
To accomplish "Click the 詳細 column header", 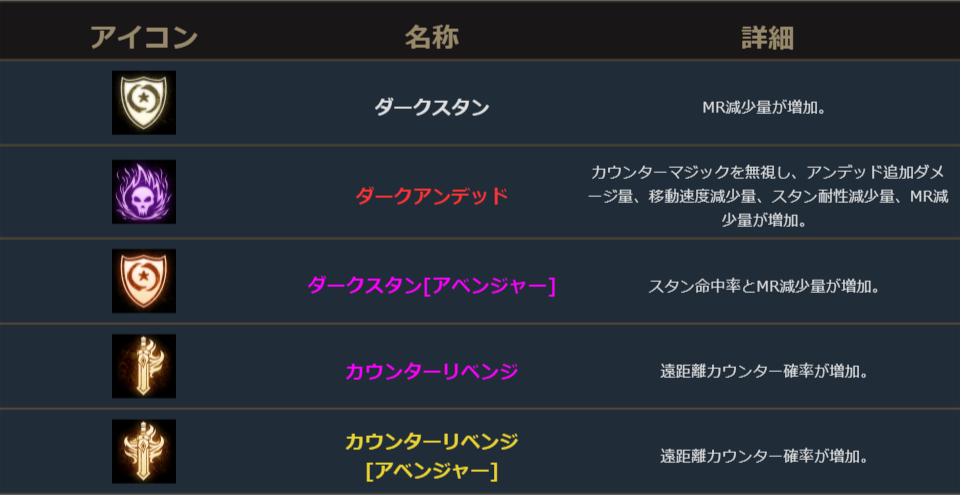I will coord(767,38).
